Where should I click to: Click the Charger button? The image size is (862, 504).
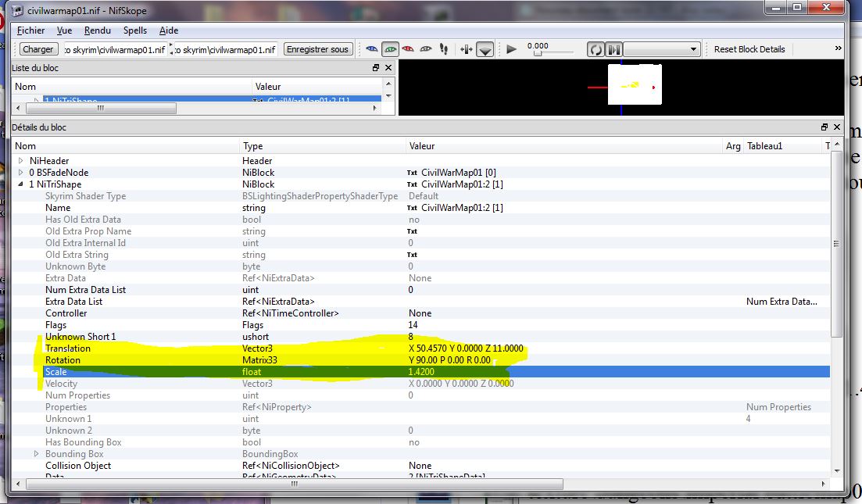pyautogui.click(x=38, y=49)
